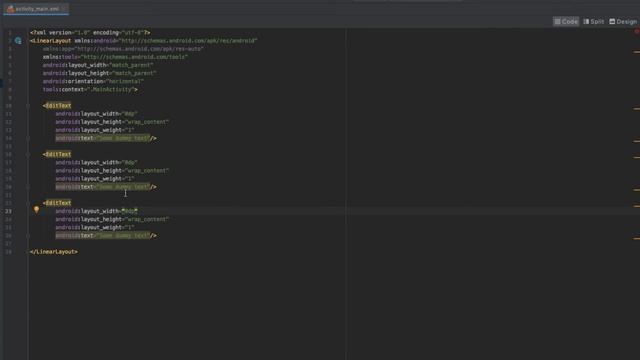Click the EditText tag on line 22
The height and width of the screenshot is (360, 640).
point(58,203)
